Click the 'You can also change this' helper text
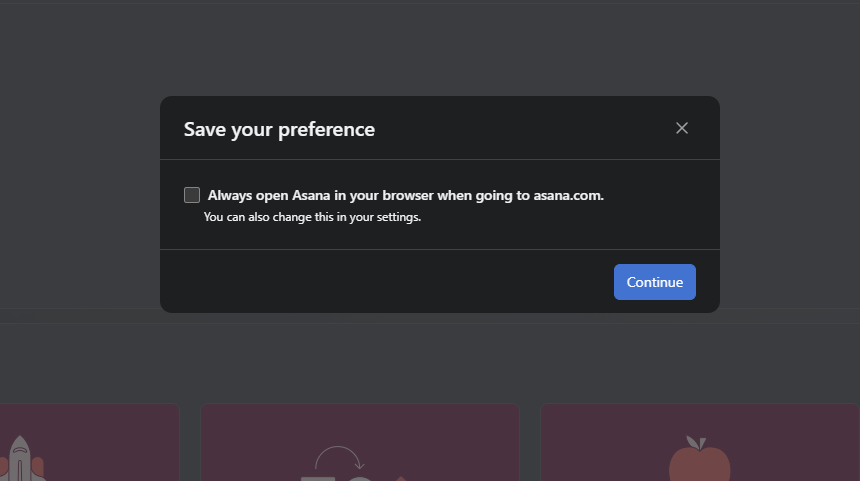Image resolution: width=860 pixels, height=481 pixels. 312,217
